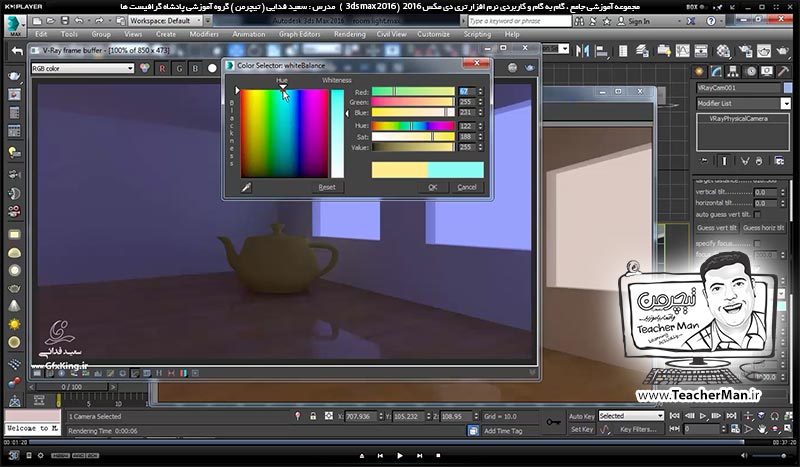Click the Render teapot icon in main toolbar
Image resolution: width=800 pixels, height=467 pixels.
coord(782,51)
